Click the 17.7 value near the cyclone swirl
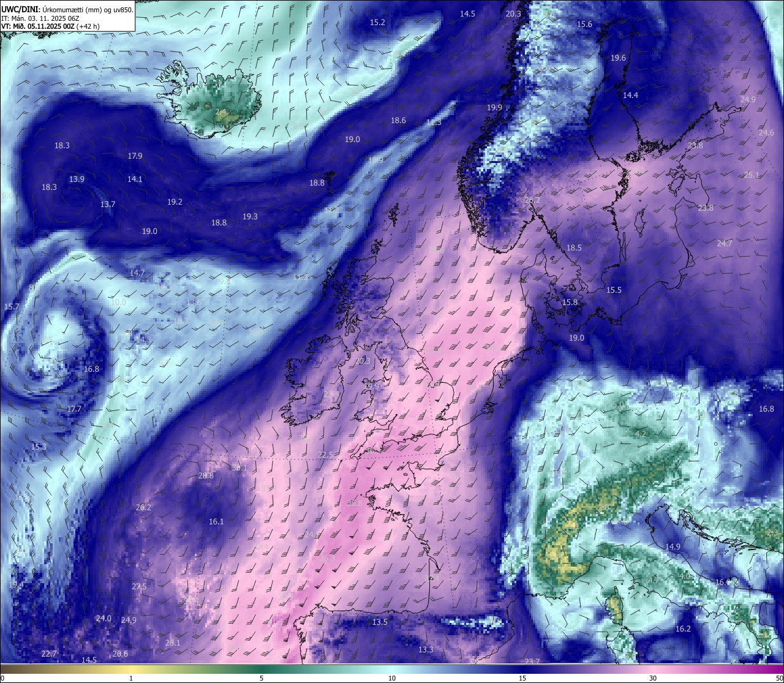The height and width of the screenshot is (683, 784). coord(74,409)
